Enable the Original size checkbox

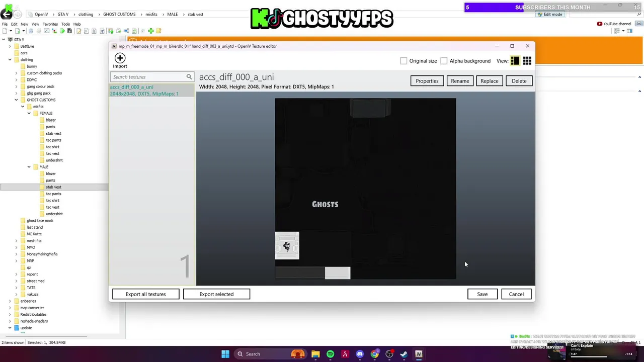pos(404,61)
